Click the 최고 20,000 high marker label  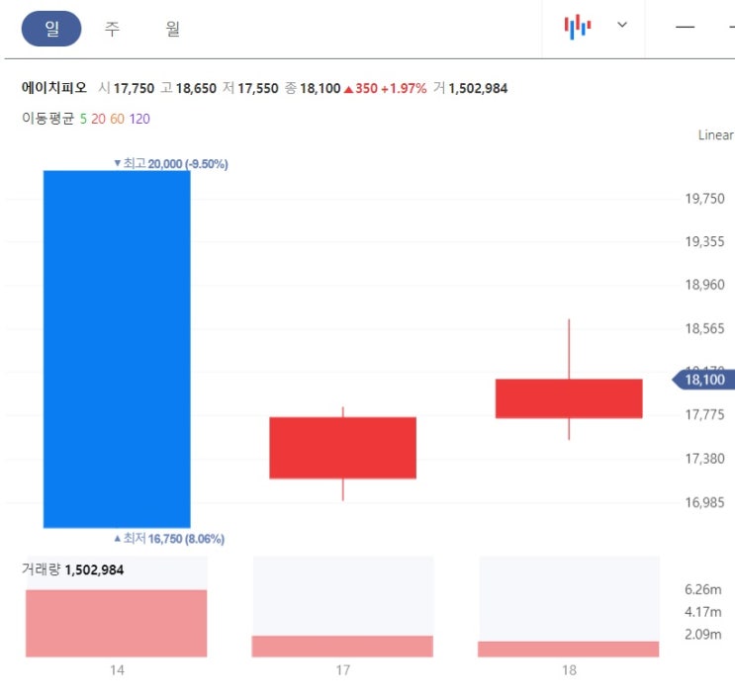coord(171,163)
